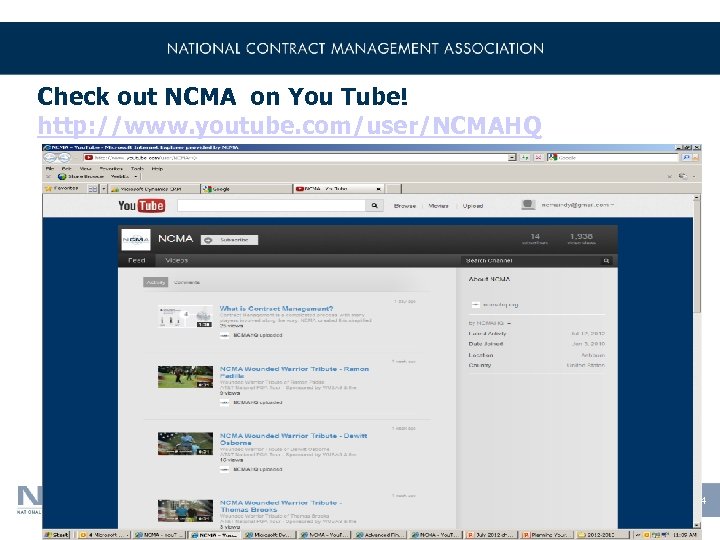Open the Wounded Warrior Tribute Dewitt Osborne link

293,439
